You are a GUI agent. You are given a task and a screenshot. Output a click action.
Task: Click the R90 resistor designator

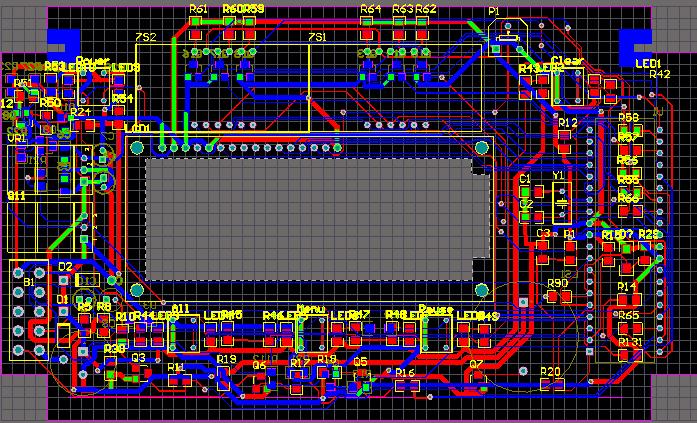point(557,283)
